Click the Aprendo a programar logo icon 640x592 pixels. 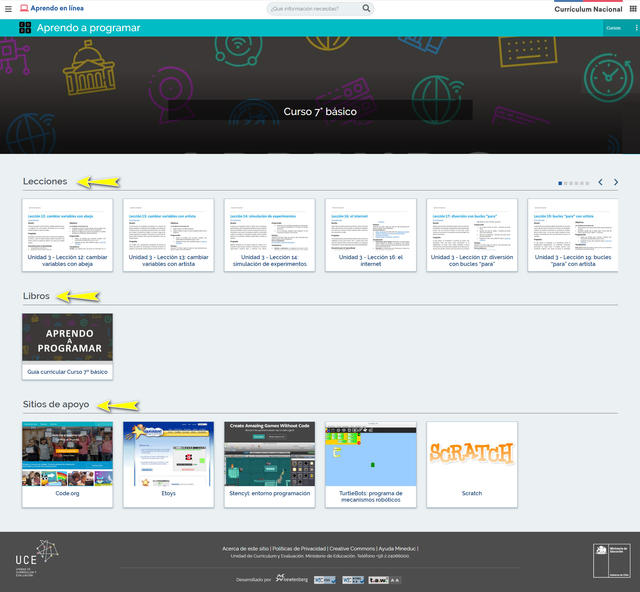click(24, 28)
